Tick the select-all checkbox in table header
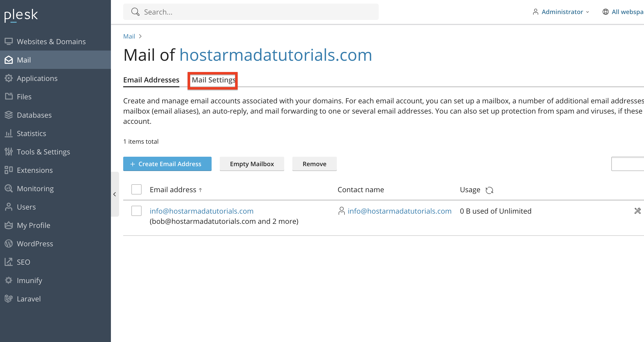The height and width of the screenshot is (342, 644). click(x=136, y=189)
